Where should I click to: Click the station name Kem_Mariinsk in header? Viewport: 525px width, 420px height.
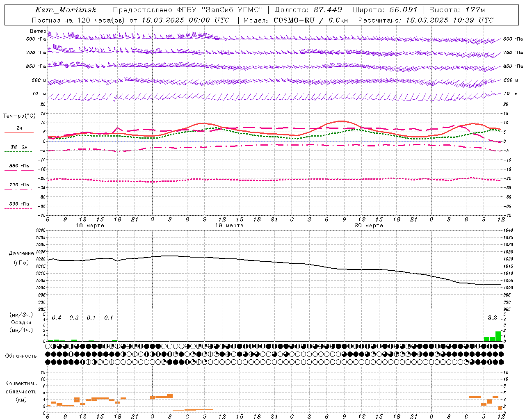[66, 10]
